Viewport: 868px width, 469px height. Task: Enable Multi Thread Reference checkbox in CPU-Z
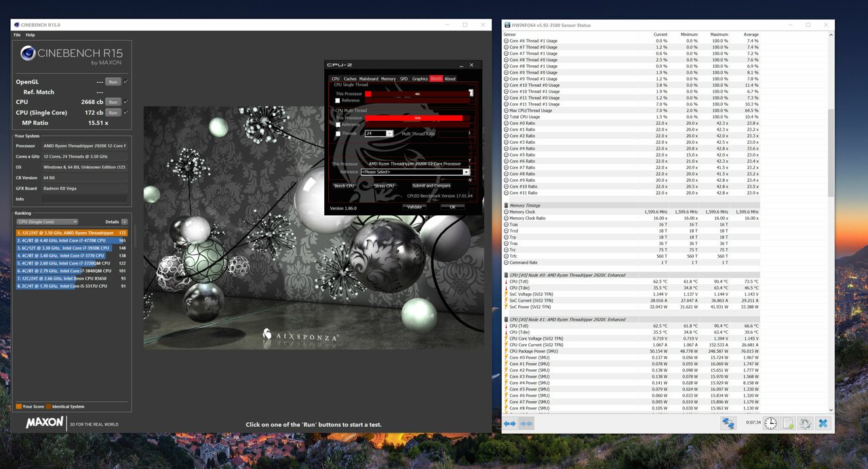(338, 124)
